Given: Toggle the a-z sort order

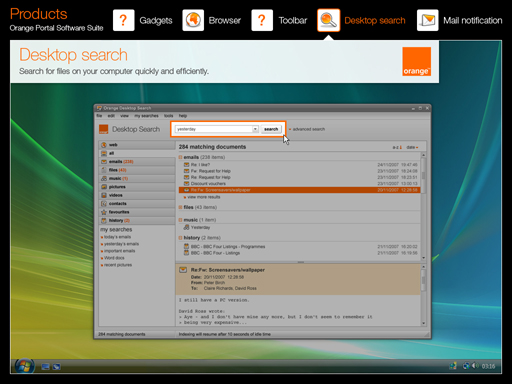Looking at the screenshot, I should coord(397,147).
